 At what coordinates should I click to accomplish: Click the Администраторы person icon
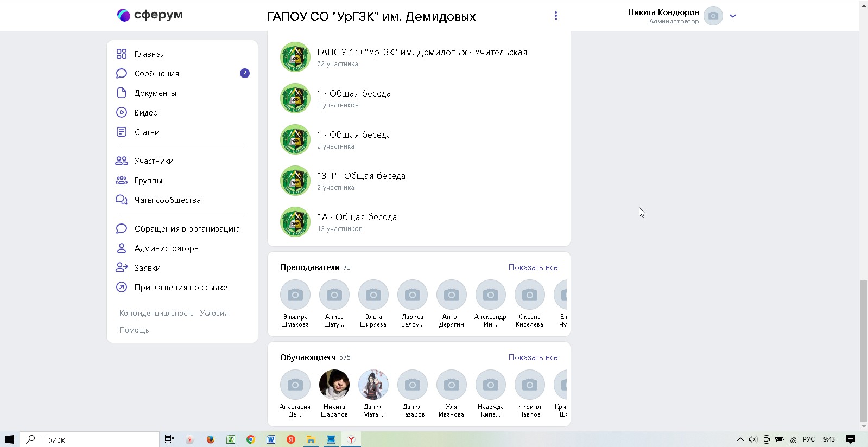click(x=122, y=248)
